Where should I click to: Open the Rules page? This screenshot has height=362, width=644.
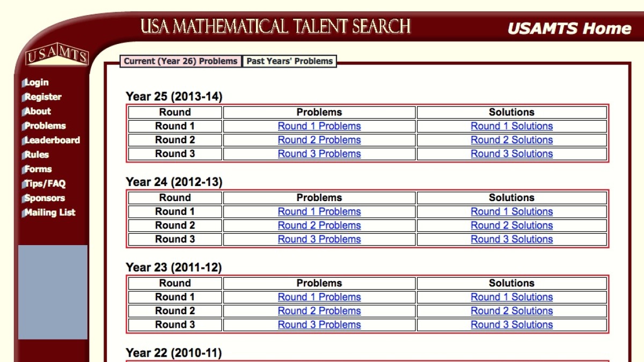tap(36, 154)
